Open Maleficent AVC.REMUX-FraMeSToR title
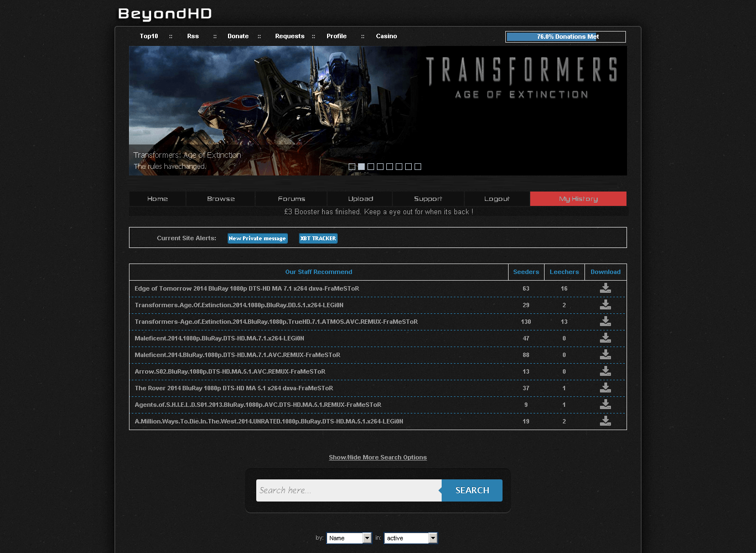This screenshot has height=553, width=756. [x=237, y=355]
